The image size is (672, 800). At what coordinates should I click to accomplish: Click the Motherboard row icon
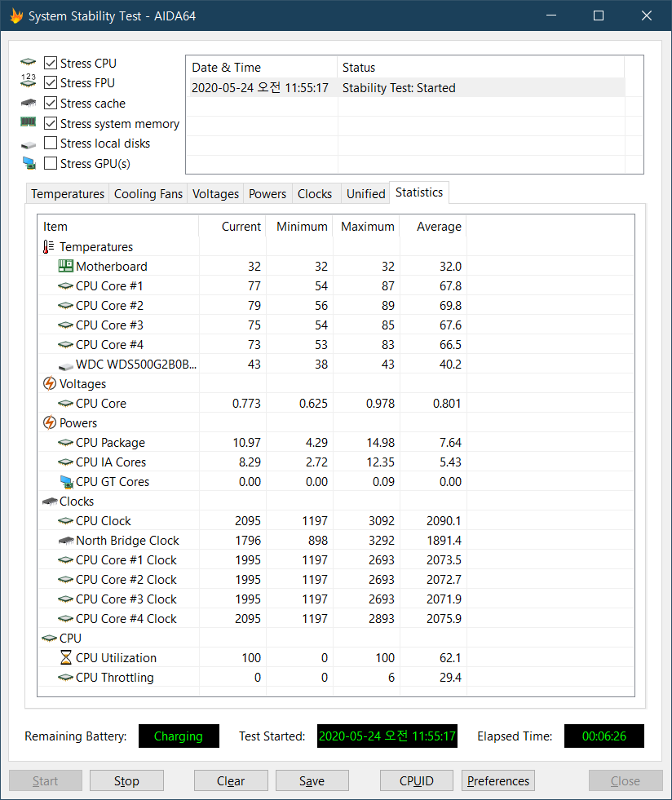(65, 266)
